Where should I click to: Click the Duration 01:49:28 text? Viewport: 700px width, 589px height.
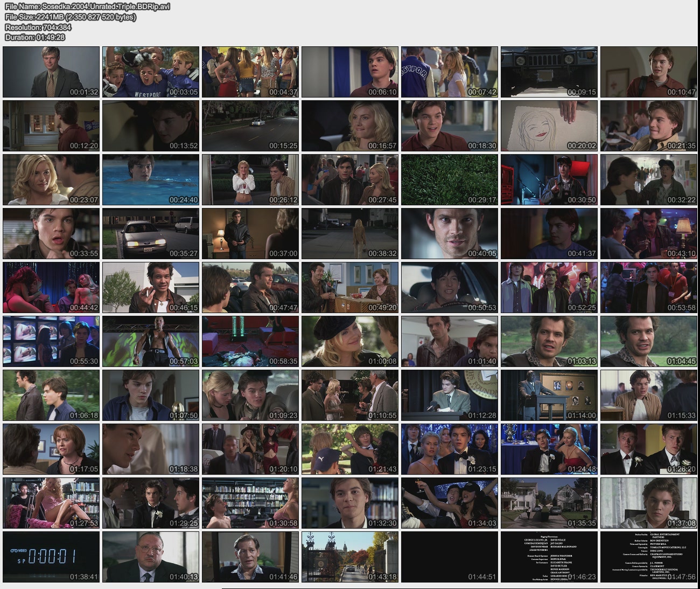(x=35, y=37)
